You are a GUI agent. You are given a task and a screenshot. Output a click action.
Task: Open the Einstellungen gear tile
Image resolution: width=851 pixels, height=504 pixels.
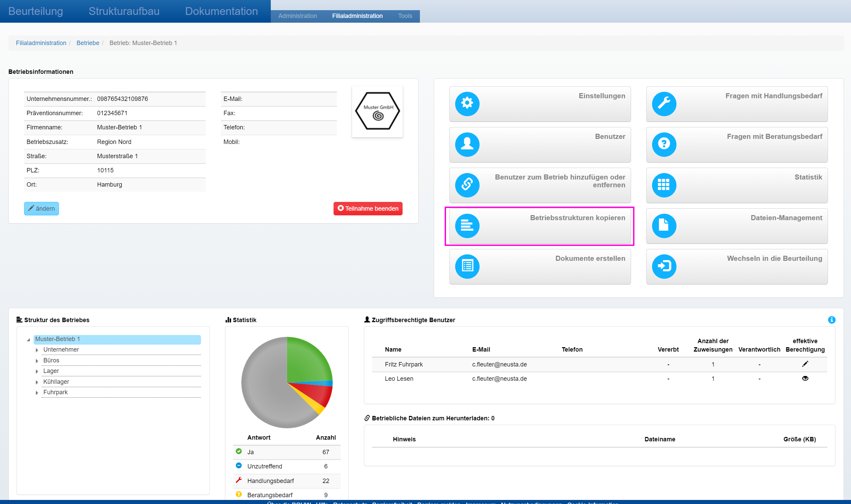coord(540,104)
